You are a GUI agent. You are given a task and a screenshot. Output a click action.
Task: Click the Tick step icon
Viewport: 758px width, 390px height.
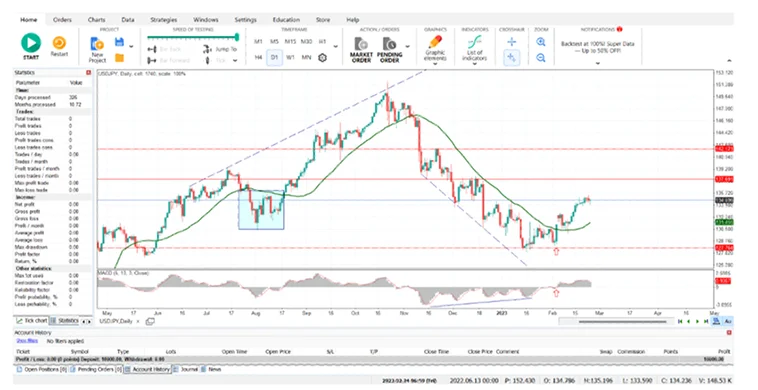point(207,60)
